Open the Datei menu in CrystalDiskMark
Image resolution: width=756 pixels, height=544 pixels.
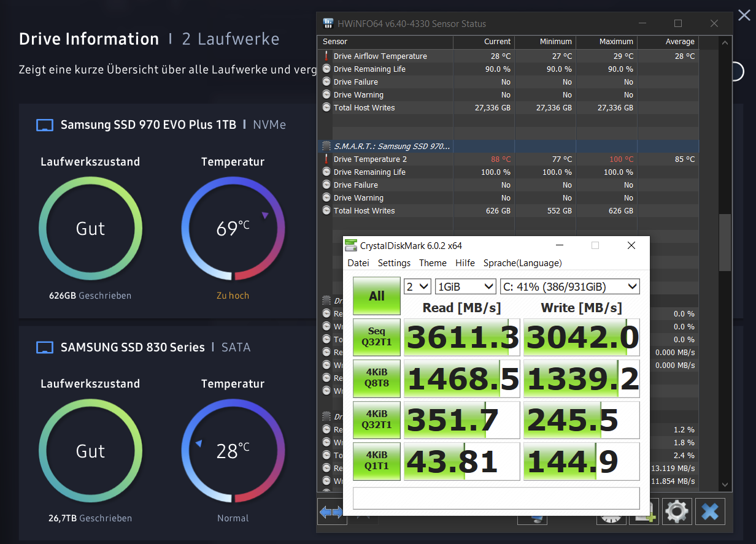pyautogui.click(x=358, y=262)
